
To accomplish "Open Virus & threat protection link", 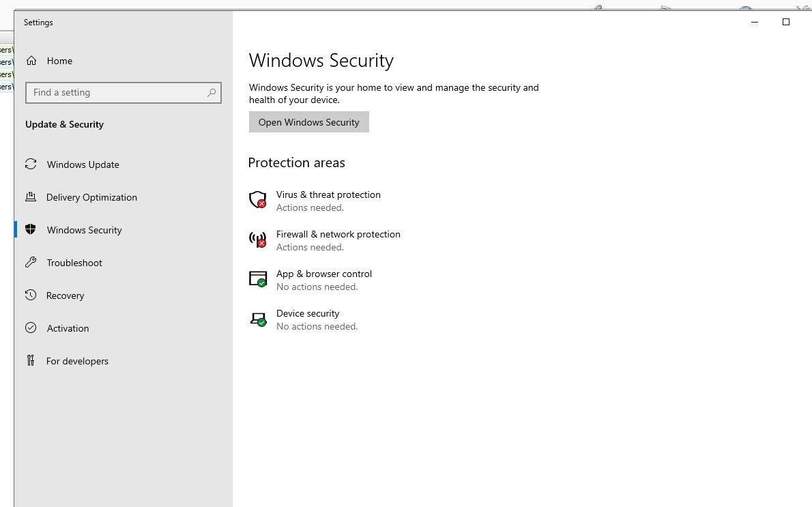I will coord(328,194).
